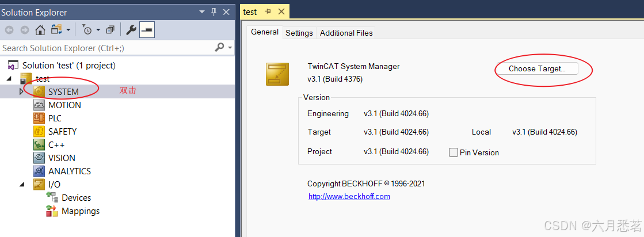Expand the SYSTEM node
Image resolution: width=644 pixels, height=237 pixels.
(x=22, y=91)
